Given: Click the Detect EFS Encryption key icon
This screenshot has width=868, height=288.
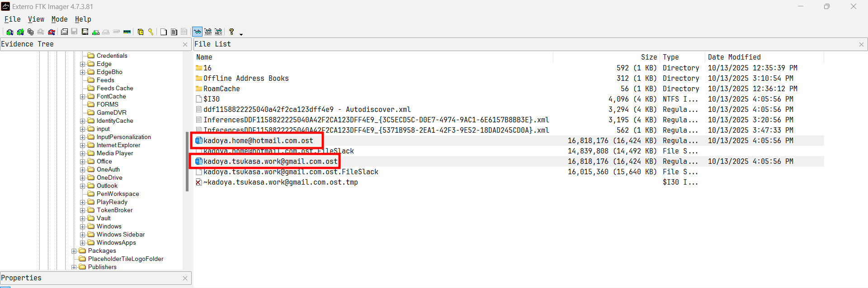Looking at the screenshot, I should 151,32.
